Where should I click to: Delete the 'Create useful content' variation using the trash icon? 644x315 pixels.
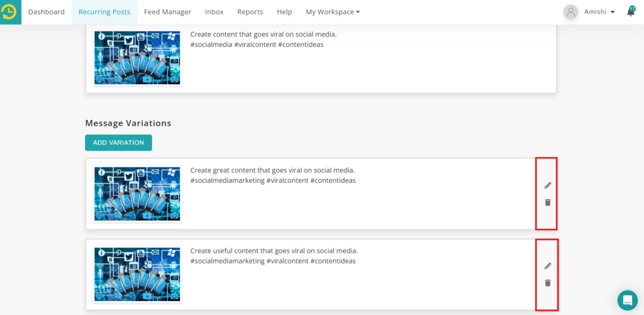pos(548,283)
